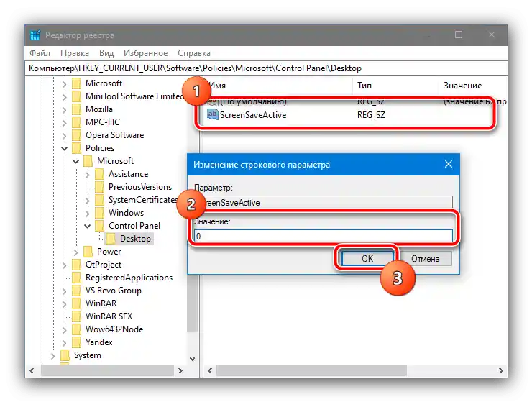Click the Тип column header
The height and width of the screenshot is (402, 532).
pos(396,86)
